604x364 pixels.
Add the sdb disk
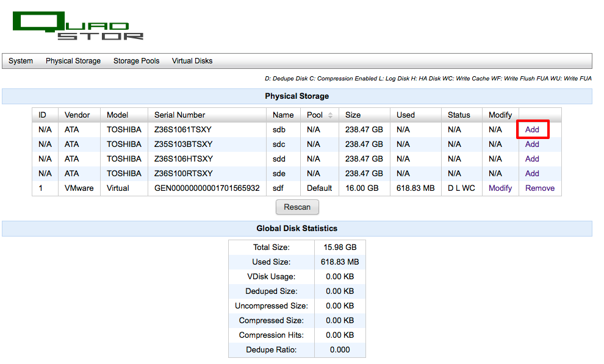[532, 130]
